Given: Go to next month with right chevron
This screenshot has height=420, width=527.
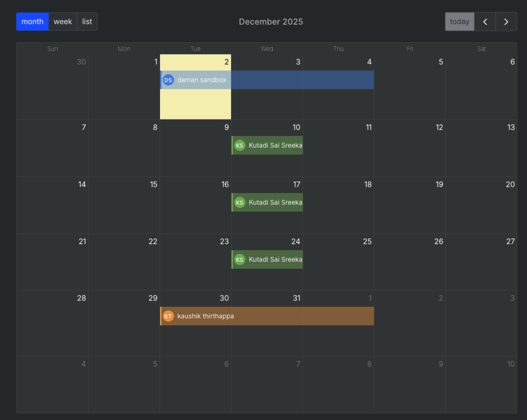Looking at the screenshot, I should pyautogui.click(x=506, y=22).
